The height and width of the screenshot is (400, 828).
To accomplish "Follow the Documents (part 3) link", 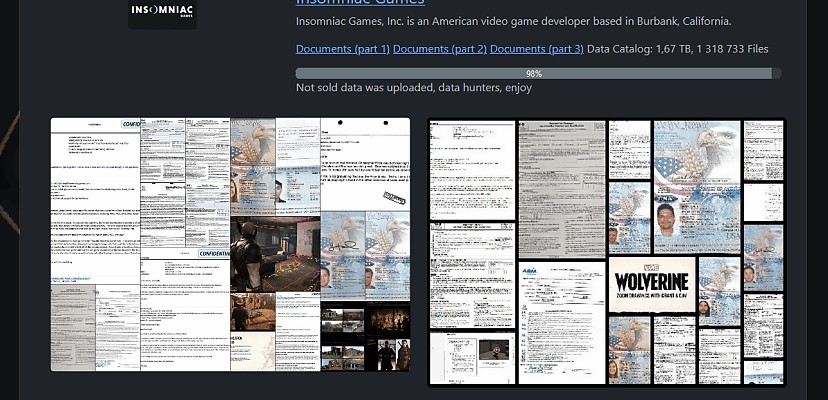I will 536,49.
